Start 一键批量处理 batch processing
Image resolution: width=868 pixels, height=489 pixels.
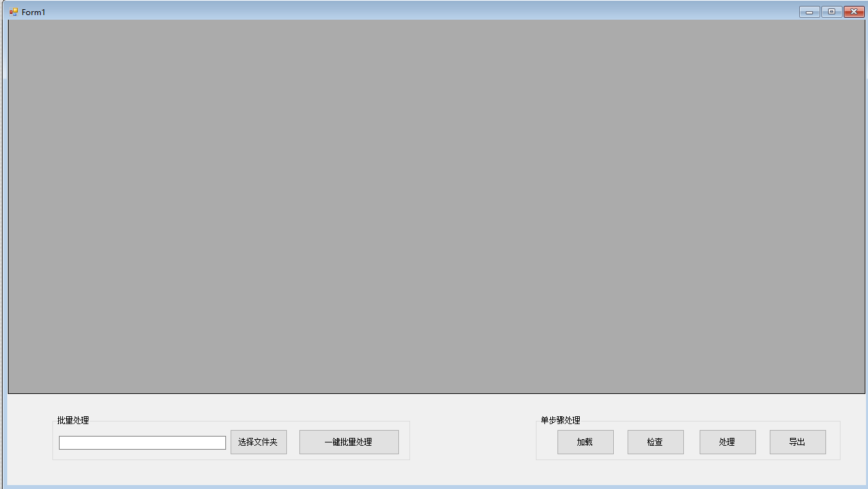(349, 442)
